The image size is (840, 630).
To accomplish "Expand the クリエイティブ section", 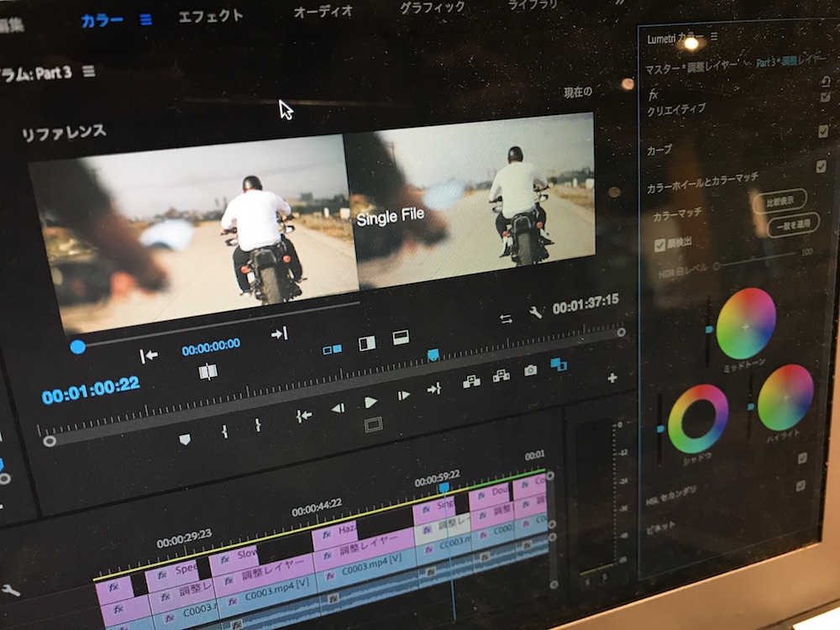I will pyautogui.click(x=676, y=110).
